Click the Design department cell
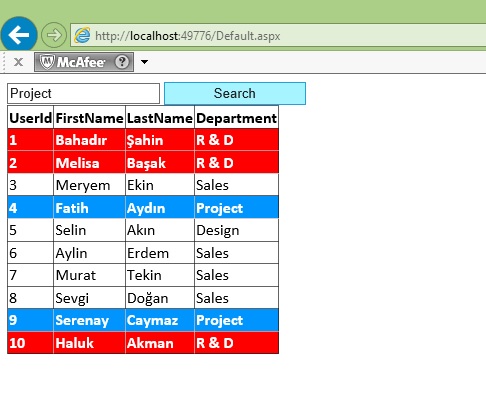The width and height of the screenshot is (486, 393). tap(236, 230)
